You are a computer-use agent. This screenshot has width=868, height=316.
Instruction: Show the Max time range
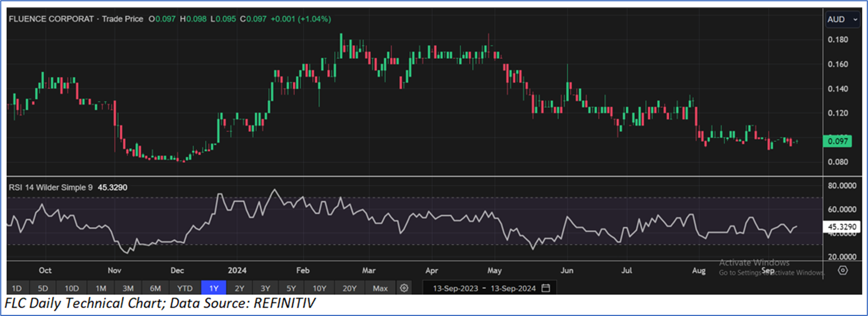pos(380,288)
